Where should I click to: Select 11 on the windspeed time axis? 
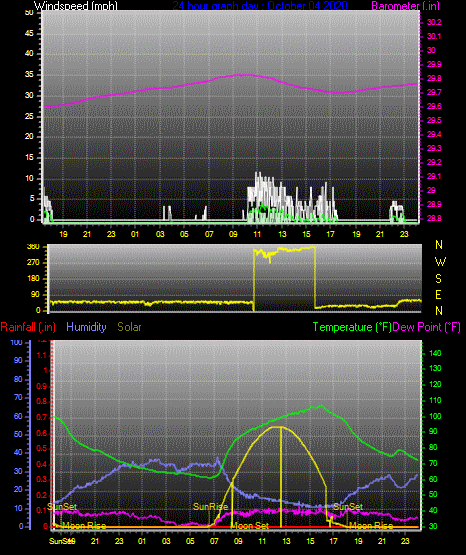[257, 234]
